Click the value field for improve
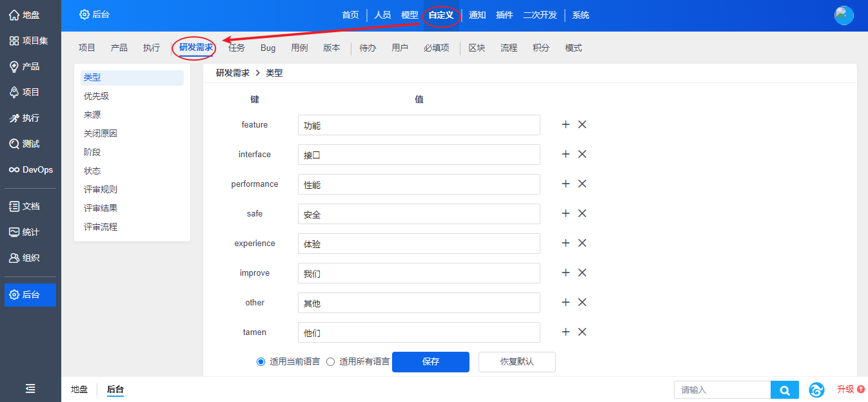The image size is (868, 402). [x=419, y=273]
